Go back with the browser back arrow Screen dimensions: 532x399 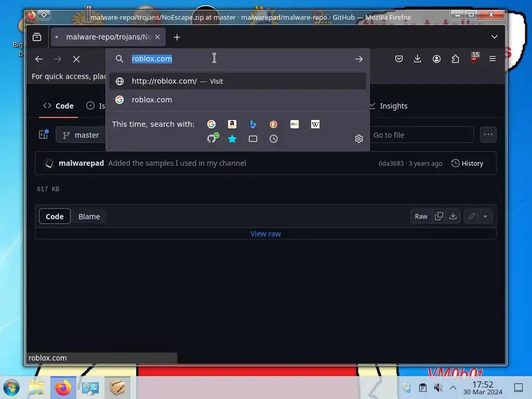coord(39,59)
